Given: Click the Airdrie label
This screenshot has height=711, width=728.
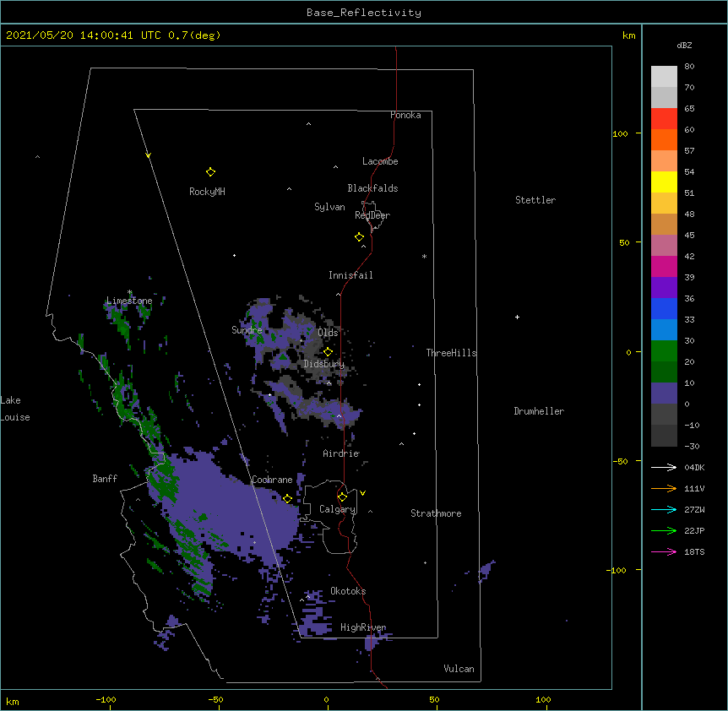Looking at the screenshot, I should pos(341,453).
